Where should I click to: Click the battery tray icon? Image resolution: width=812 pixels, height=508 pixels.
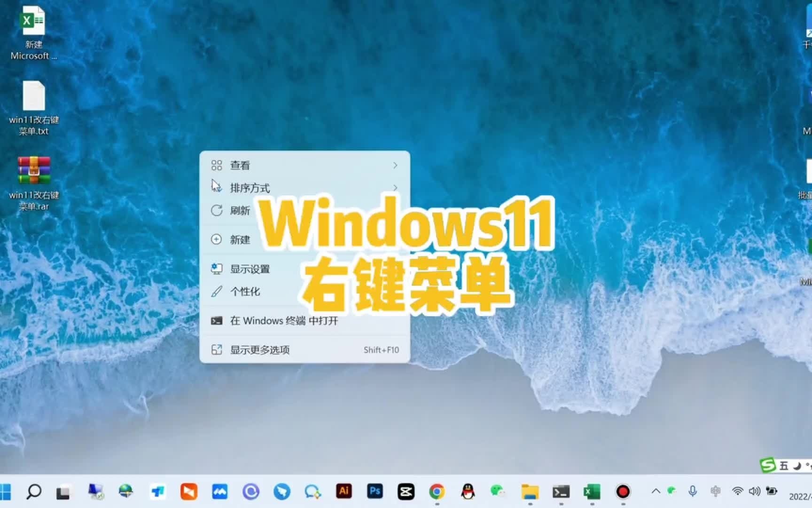tap(772, 491)
